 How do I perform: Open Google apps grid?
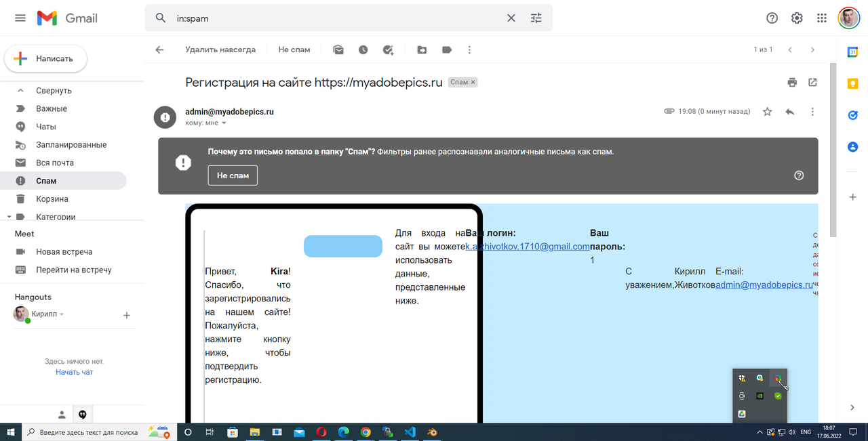[822, 18]
